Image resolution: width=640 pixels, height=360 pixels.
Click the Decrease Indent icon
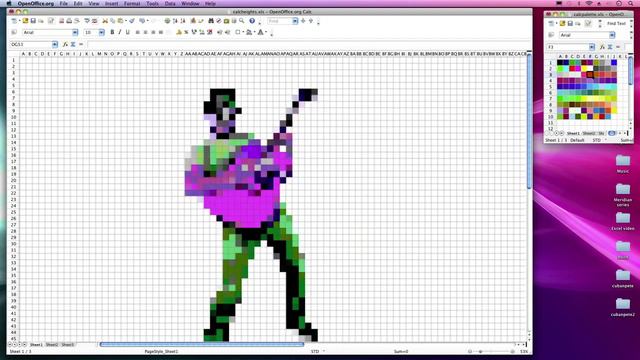(x=220, y=32)
